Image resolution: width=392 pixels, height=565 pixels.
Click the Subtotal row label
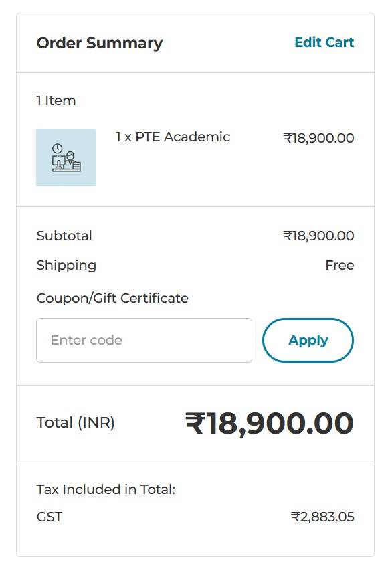pos(64,236)
